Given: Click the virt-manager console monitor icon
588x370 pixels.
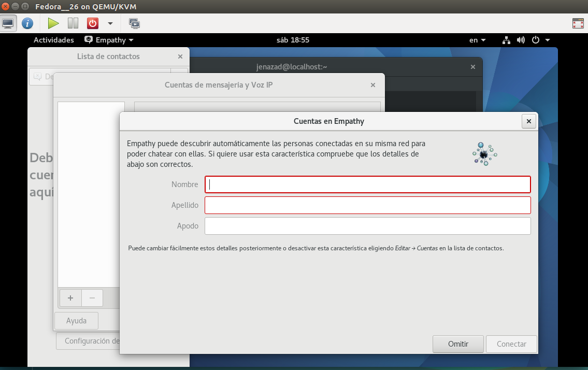Looking at the screenshot, I should pyautogui.click(x=8, y=23).
